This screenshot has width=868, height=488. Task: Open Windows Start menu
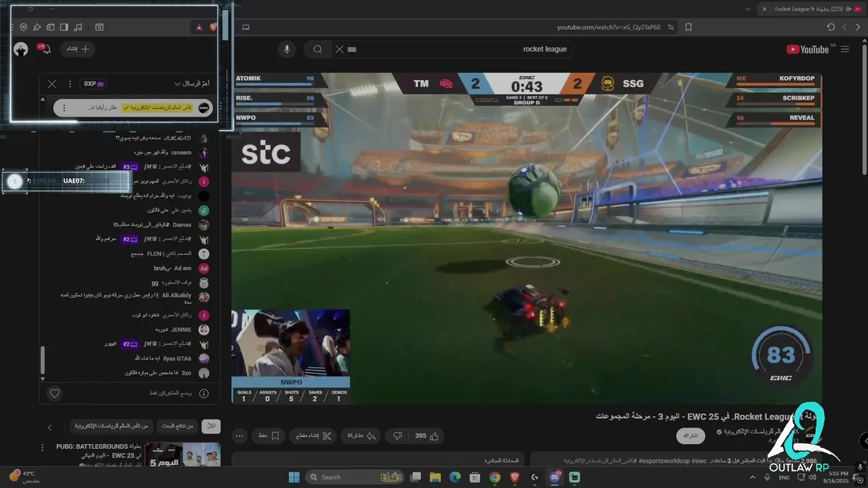pos(294,477)
